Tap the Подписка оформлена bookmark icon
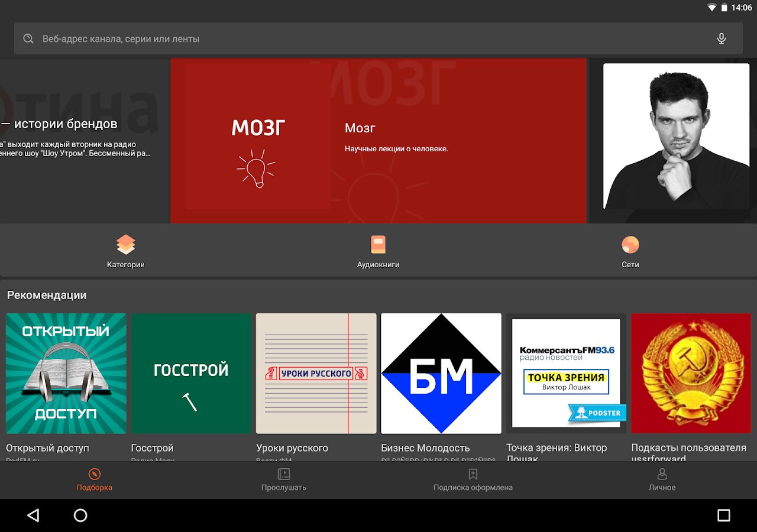757x532 pixels. [473, 474]
